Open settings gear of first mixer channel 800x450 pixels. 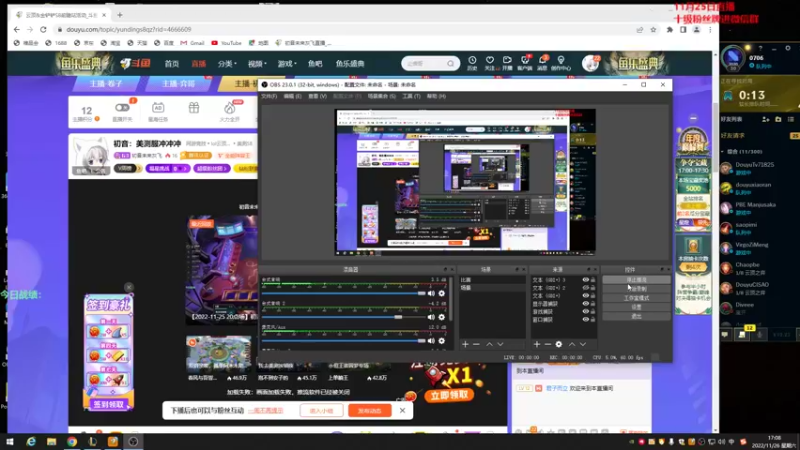tap(442, 293)
